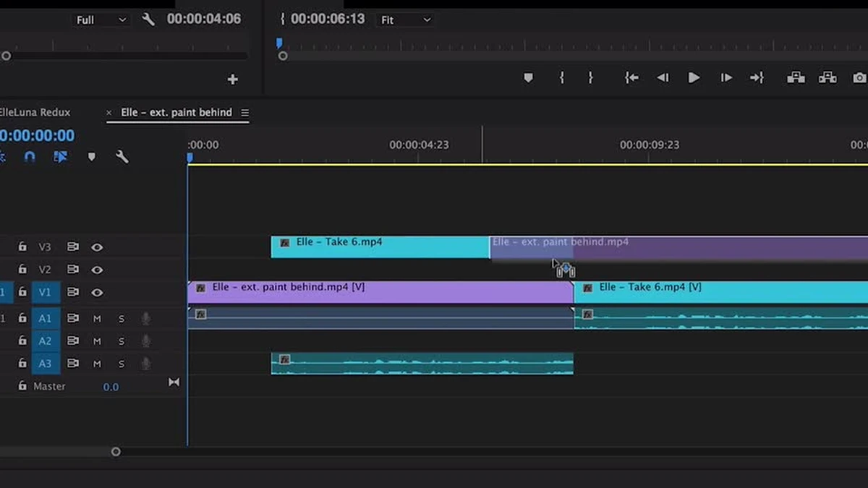Click the Play button in Program monitor
The image size is (868, 488).
694,78
